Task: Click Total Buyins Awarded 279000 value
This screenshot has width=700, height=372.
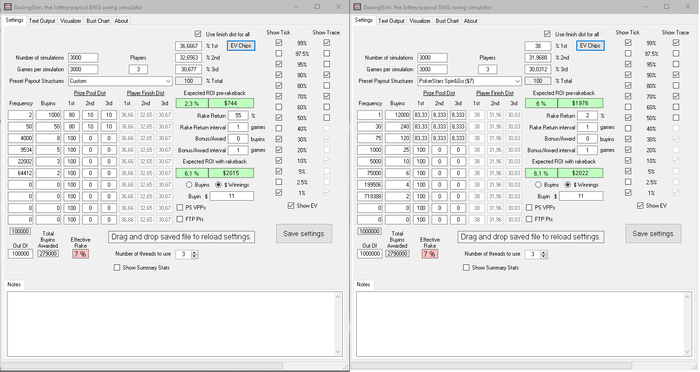Action: tap(48, 254)
